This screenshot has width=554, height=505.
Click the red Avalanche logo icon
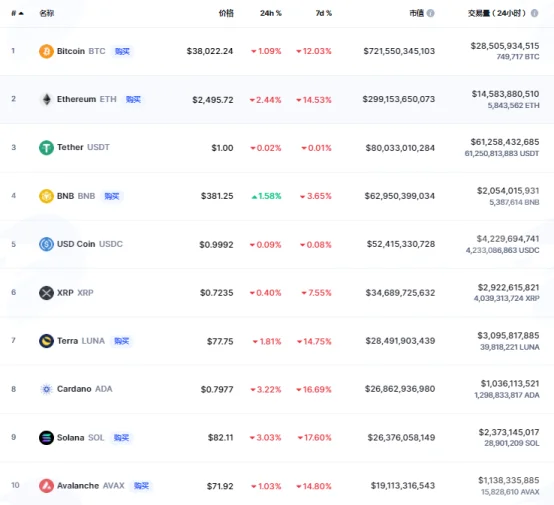pos(46,486)
